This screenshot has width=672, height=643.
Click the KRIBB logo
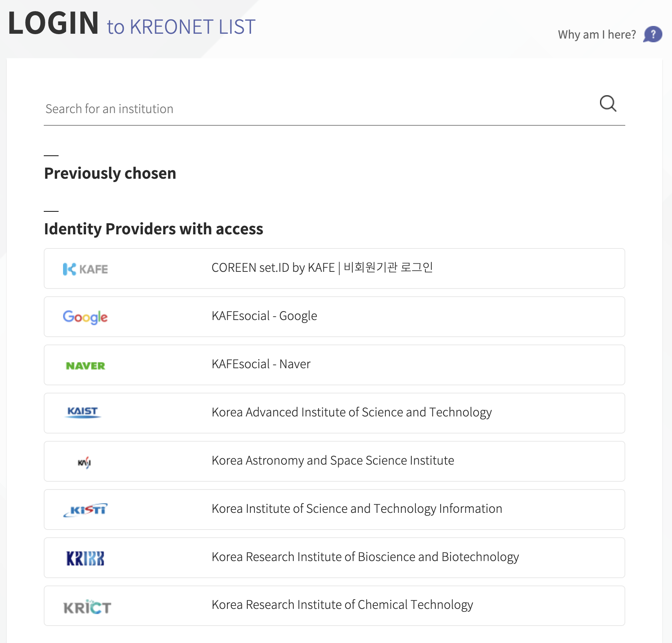(x=85, y=558)
